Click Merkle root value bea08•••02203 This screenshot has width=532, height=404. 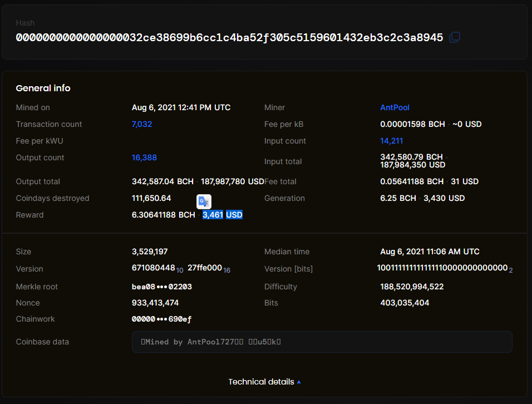(162, 287)
